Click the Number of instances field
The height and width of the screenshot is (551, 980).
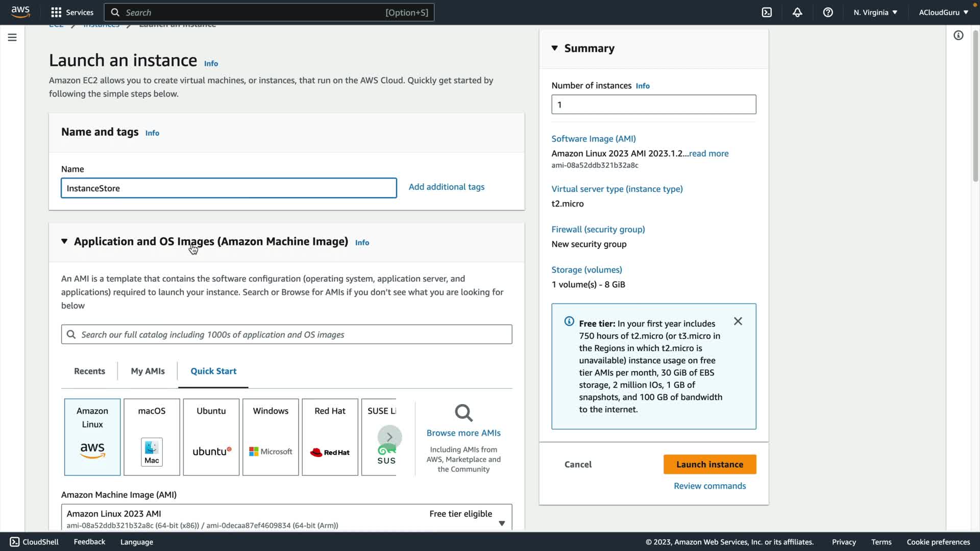coord(653,105)
